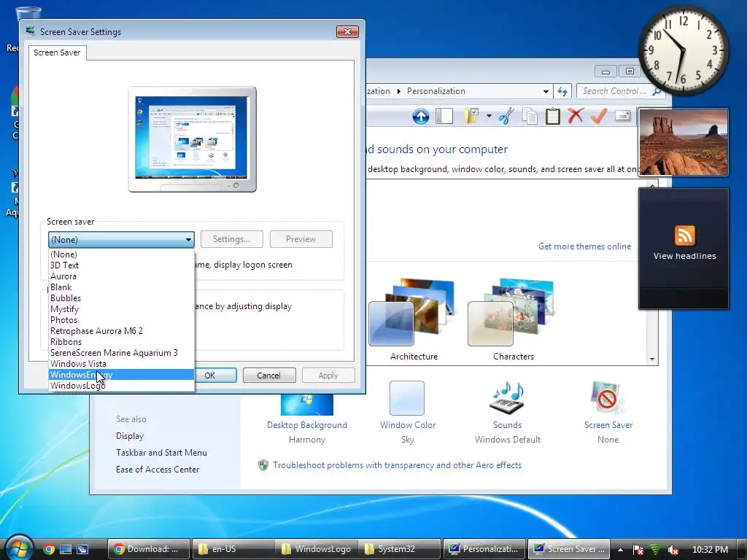Choose Aurora screen saver

click(121, 276)
